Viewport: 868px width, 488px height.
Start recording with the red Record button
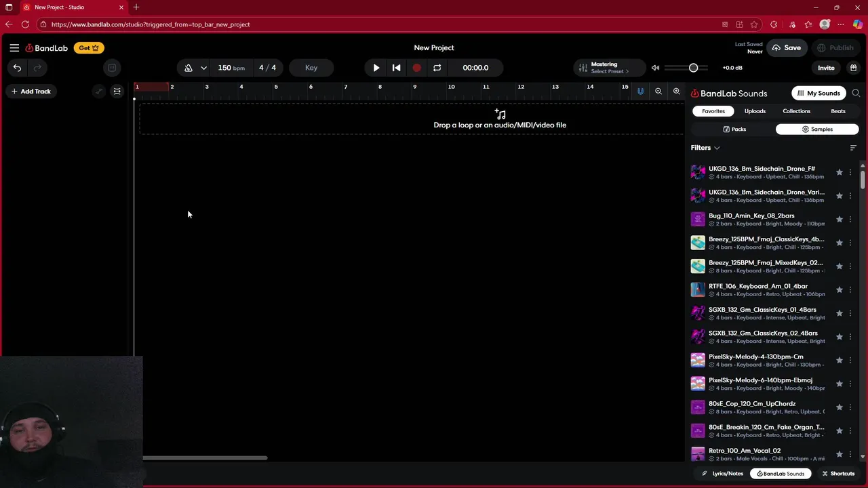(417, 68)
